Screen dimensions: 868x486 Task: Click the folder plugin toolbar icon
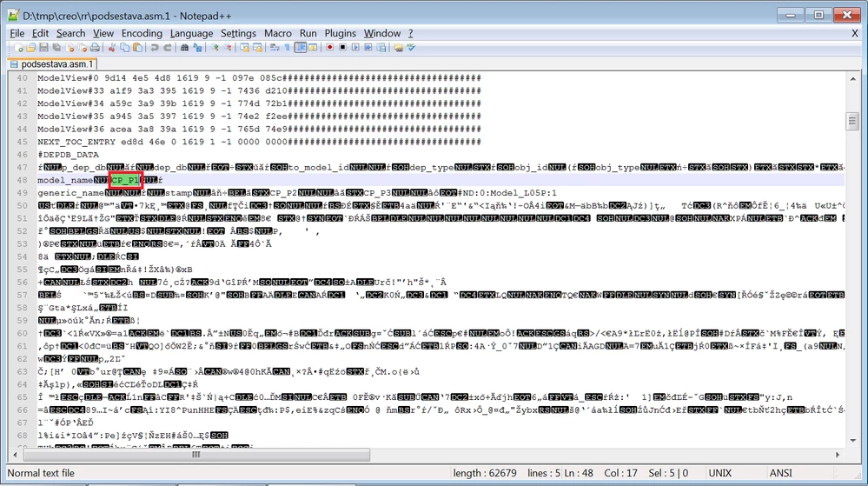pyautogui.click(x=399, y=48)
